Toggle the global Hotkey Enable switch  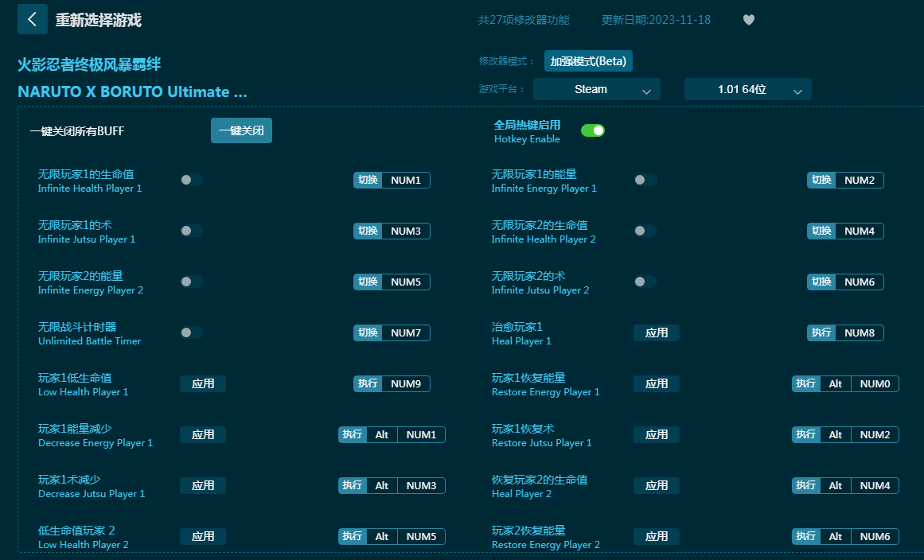pyautogui.click(x=592, y=130)
